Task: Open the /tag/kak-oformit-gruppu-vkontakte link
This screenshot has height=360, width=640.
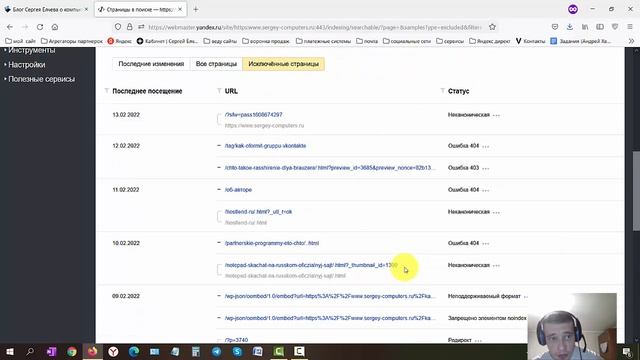Action: [265, 146]
